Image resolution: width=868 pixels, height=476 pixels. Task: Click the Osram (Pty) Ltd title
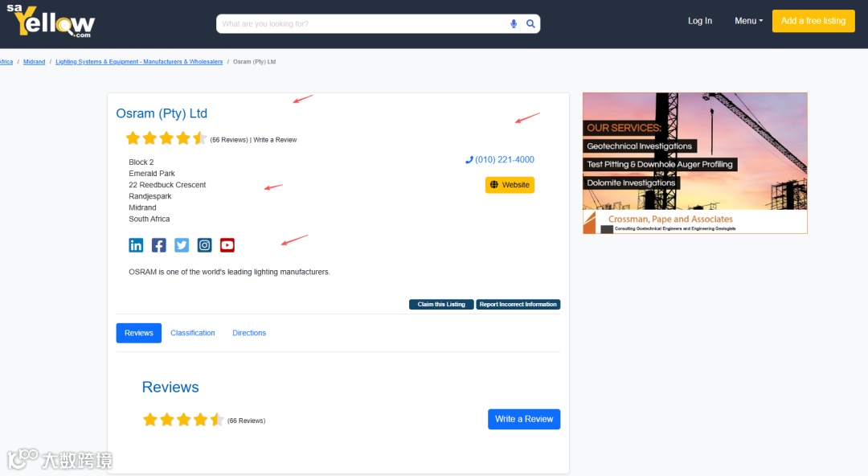coord(162,113)
